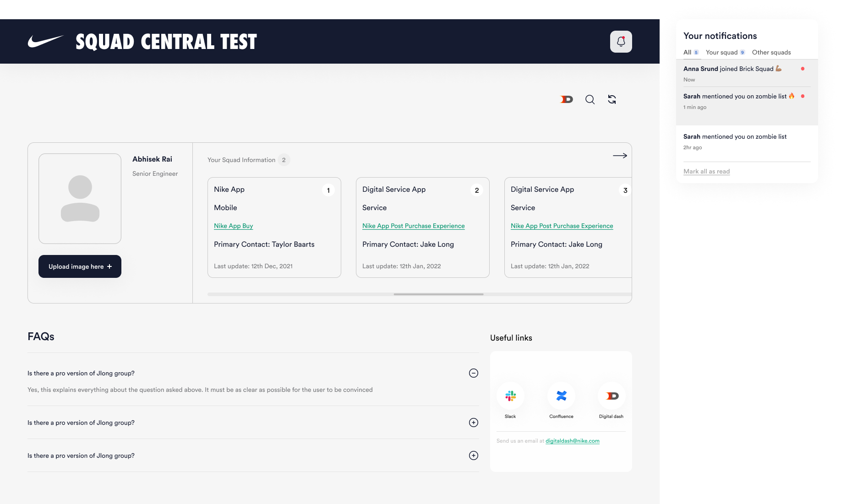Open Post Purchase Experience link in card 2
The width and height of the screenshot is (841, 504).
tap(413, 226)
